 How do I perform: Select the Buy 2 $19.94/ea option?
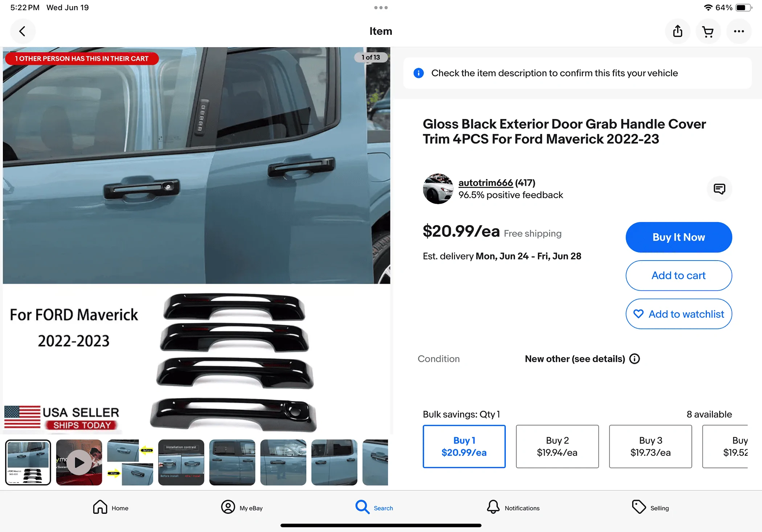[557, 446]
